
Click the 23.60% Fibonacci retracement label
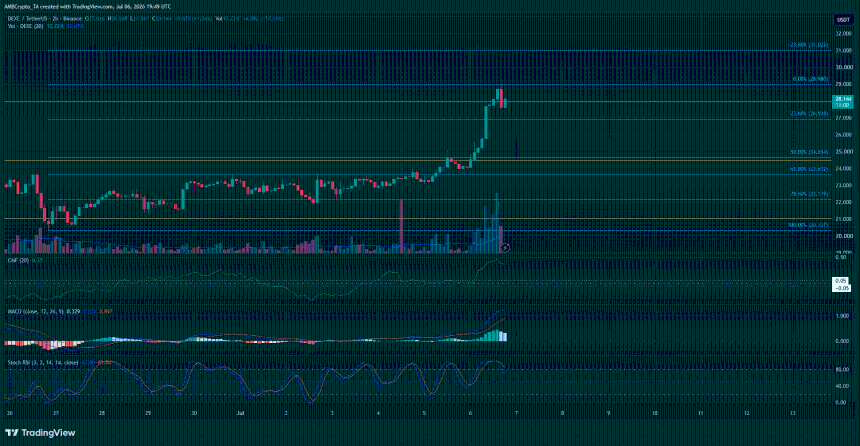809,114
